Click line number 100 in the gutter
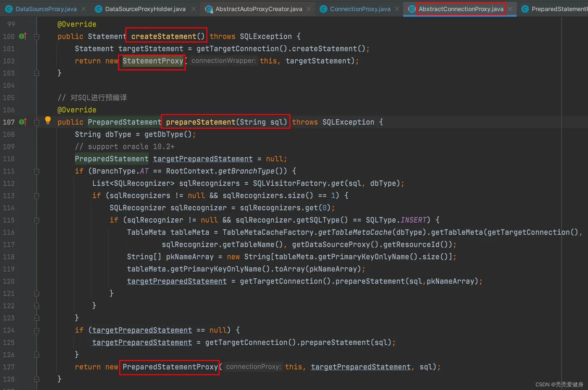This screenshot has height=390, width=588. click(9, 37)
